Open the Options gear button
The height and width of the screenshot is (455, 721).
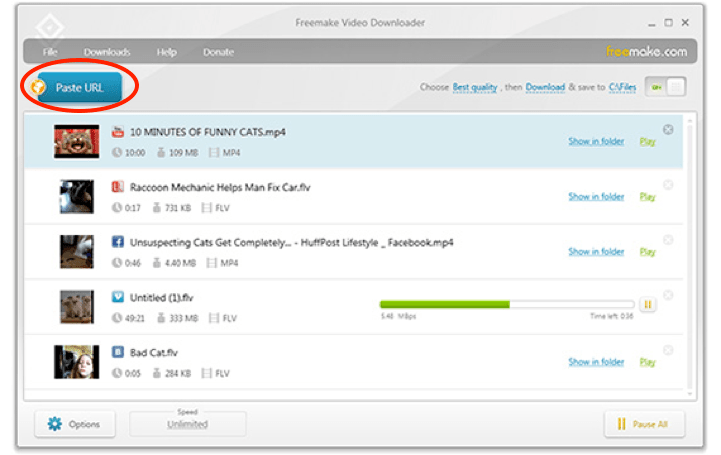[x=75, y=424]
